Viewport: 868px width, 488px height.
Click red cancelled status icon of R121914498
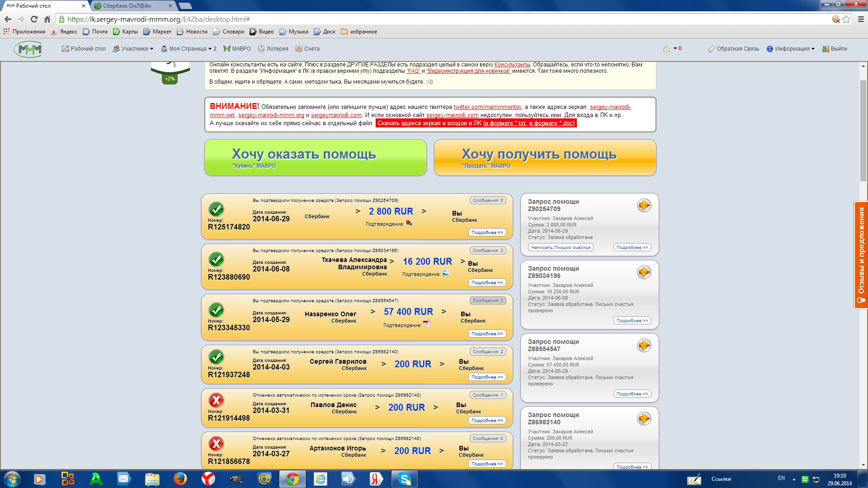pos(216,400)
